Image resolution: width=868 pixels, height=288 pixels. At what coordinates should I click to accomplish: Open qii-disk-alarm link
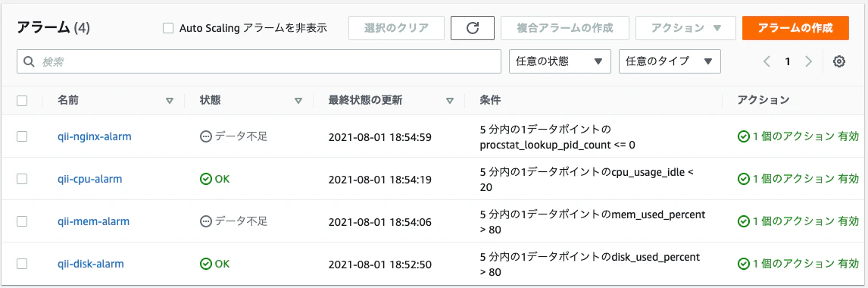click(91, 264)
